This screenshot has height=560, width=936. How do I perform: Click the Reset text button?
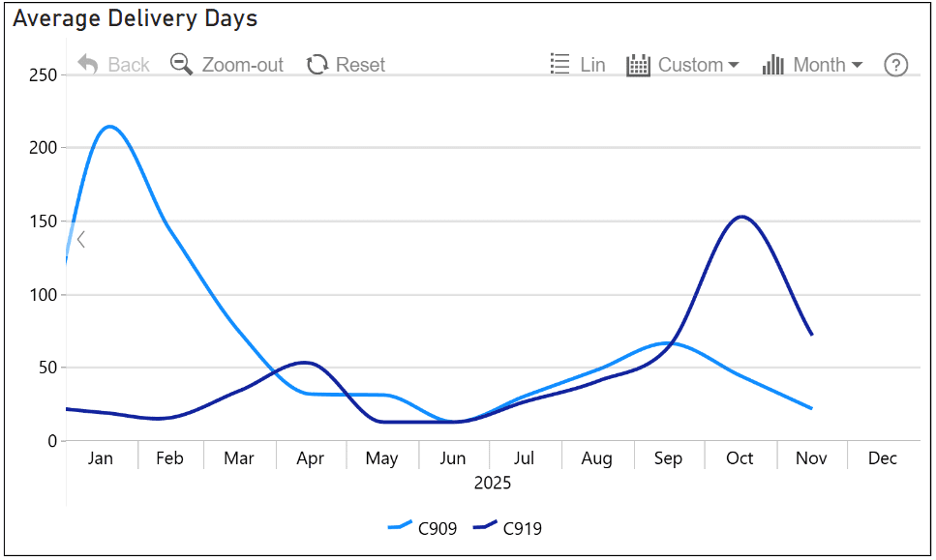(x=360, y=65)
